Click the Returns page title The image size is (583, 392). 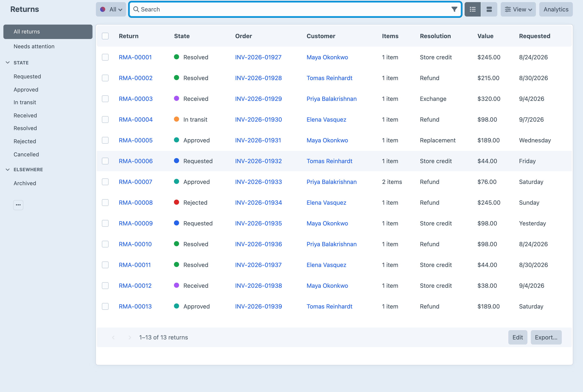point(25,9)
